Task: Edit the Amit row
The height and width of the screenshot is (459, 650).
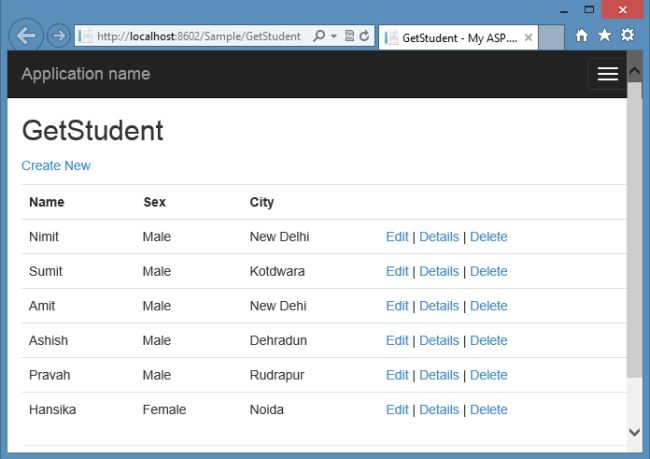Action: (x=397, y=306)
